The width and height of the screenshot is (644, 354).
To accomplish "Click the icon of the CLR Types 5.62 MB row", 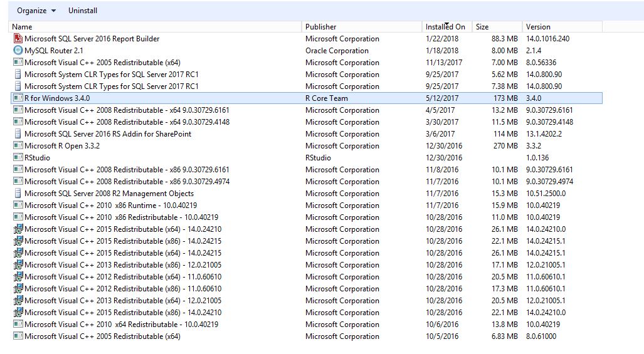I will (18, 74).
